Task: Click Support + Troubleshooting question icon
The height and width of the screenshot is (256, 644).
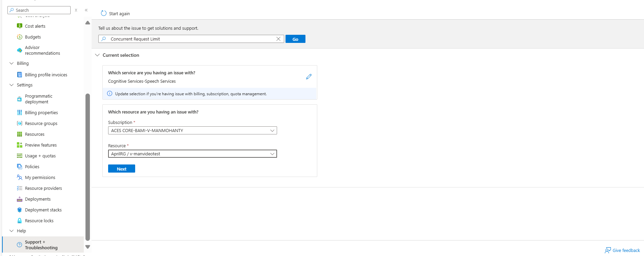Action: 20,245
